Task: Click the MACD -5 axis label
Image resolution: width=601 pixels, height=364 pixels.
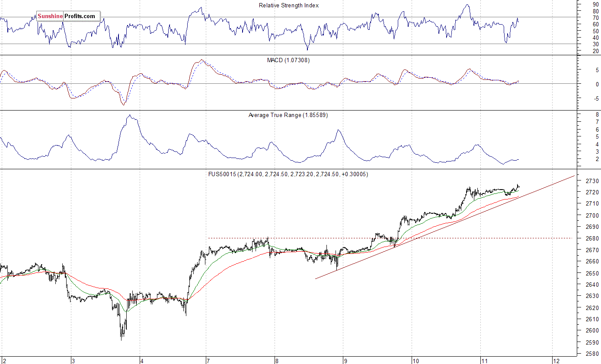Action: point(595,98)
